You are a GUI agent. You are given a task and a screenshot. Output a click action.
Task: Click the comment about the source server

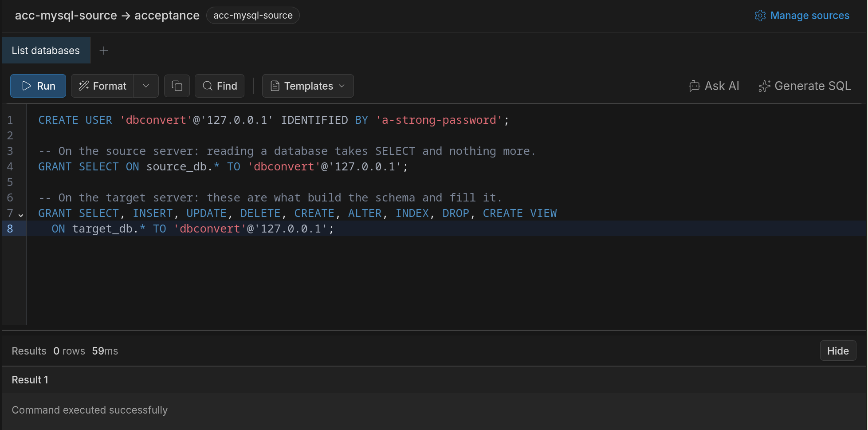[x=287, y=151]
